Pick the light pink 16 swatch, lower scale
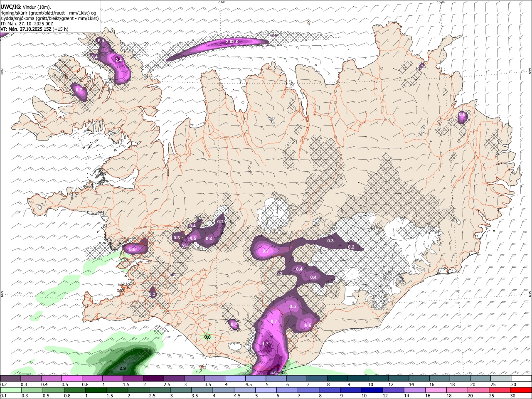Image resolution: width=532 pixels, height=399 pixels. pyautogui.click(x=436, y=390)
